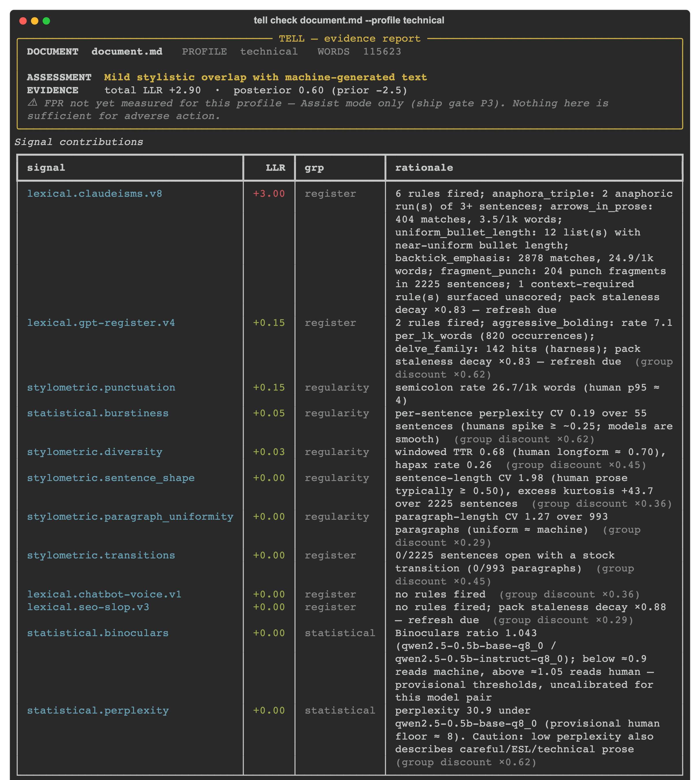
Task: Click the stylometric.paragraph_uniformity signal name
Action: (x=130, y=517)
